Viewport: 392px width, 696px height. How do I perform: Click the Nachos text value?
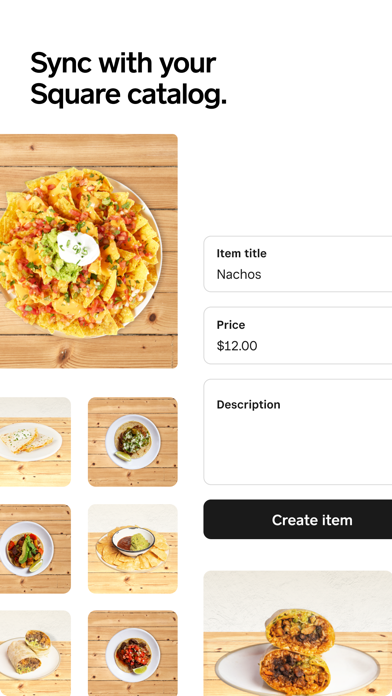pyautogui.click(x=239, y=274)
